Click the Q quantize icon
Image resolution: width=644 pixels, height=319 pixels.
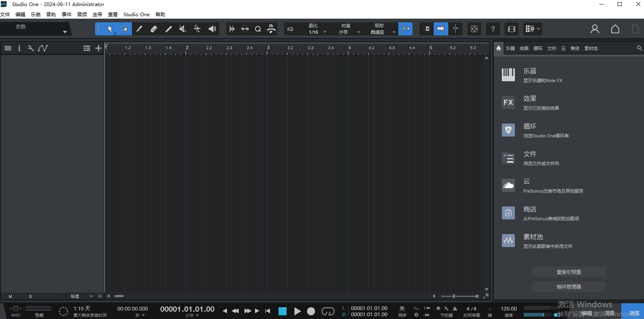point(258,29)
